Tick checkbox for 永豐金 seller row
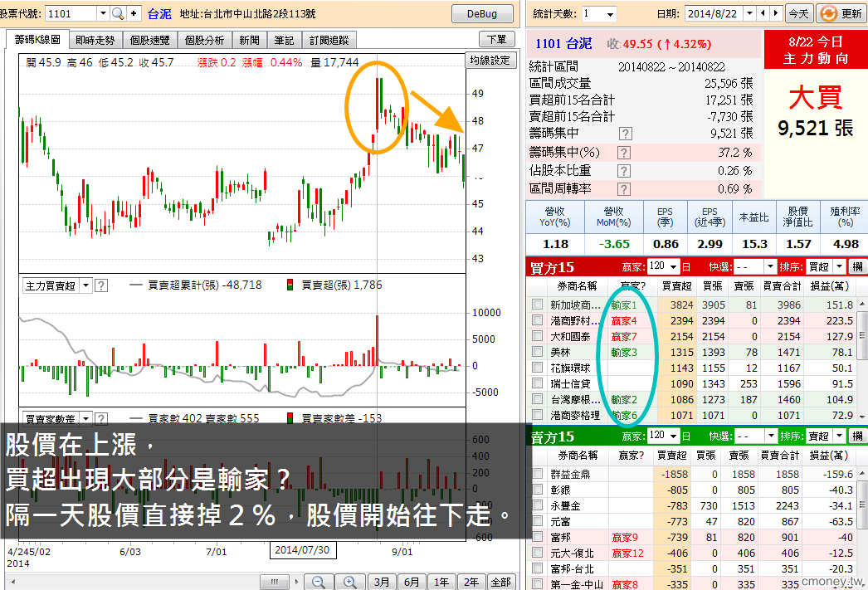Image resolution: width=868 pixels, height=590 pixels. point(537,505)
